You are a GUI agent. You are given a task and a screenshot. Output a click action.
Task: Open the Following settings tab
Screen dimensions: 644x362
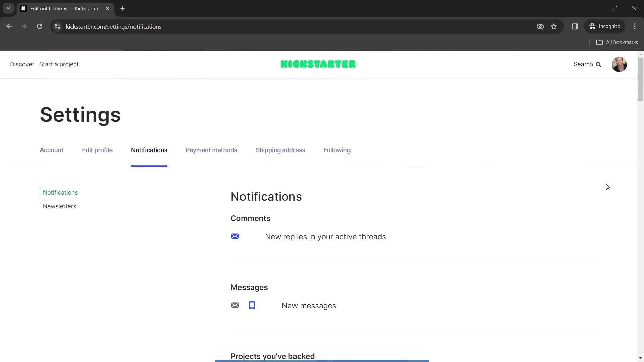click(x=337, y=150)
